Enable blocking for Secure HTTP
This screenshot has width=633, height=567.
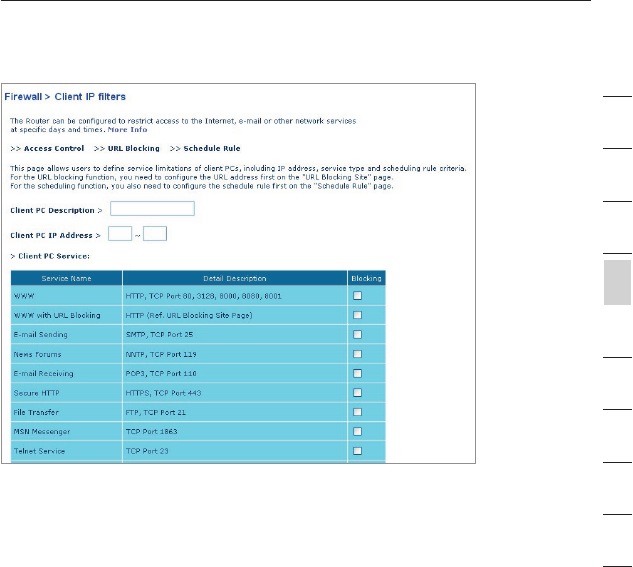(357, 393)
